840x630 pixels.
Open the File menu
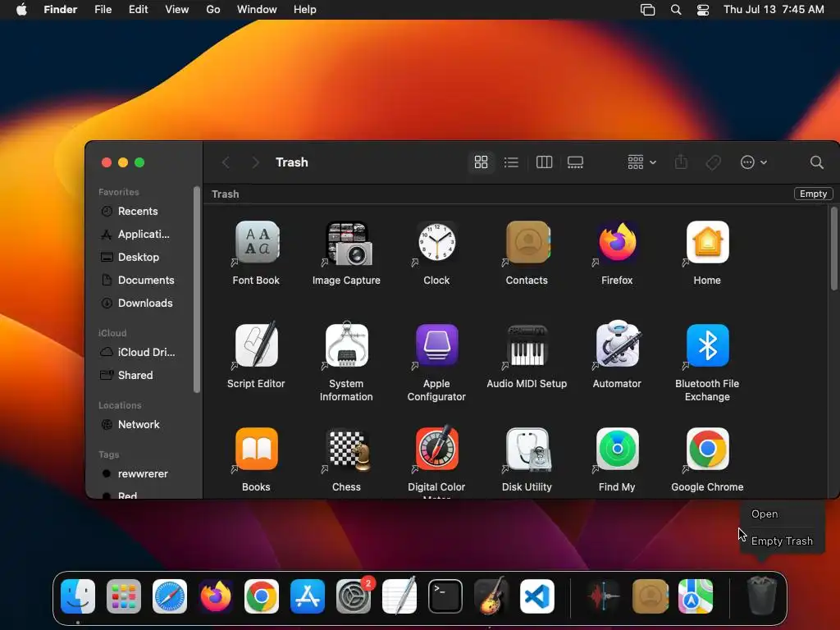(x=103, y=10)
